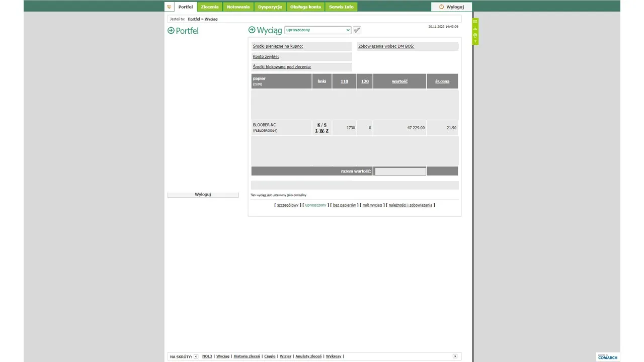This screenshot has width=644, height=362.
Task: Open Historia zleceń shortcut link
Action: [247, 356]
